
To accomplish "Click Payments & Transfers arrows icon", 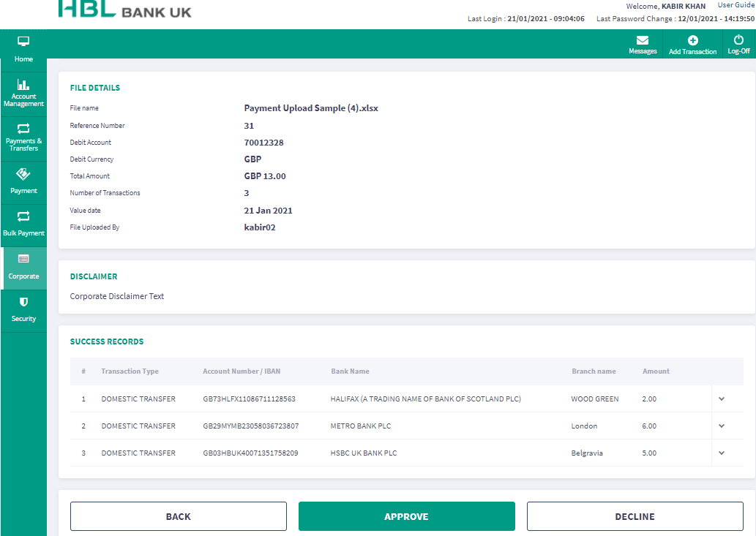I will pyautogui.click(x=23, y=129).
